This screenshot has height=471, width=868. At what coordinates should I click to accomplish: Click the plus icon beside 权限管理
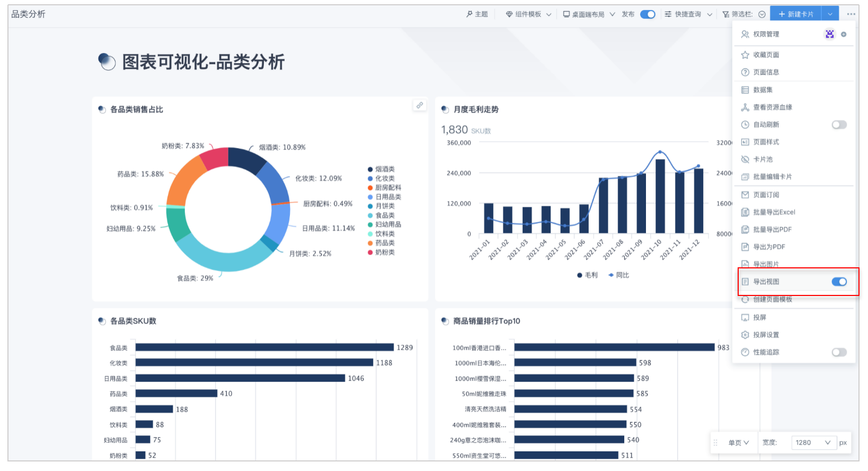(844, 34)
